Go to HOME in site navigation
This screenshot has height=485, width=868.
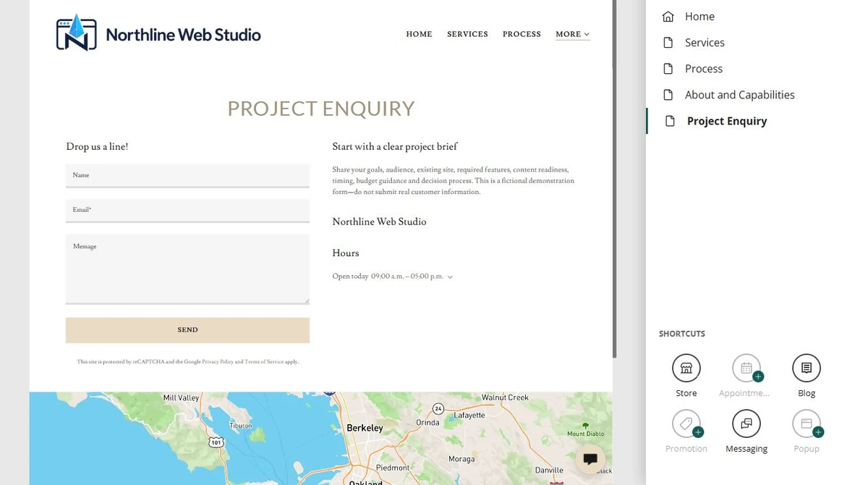pos(419,34)
